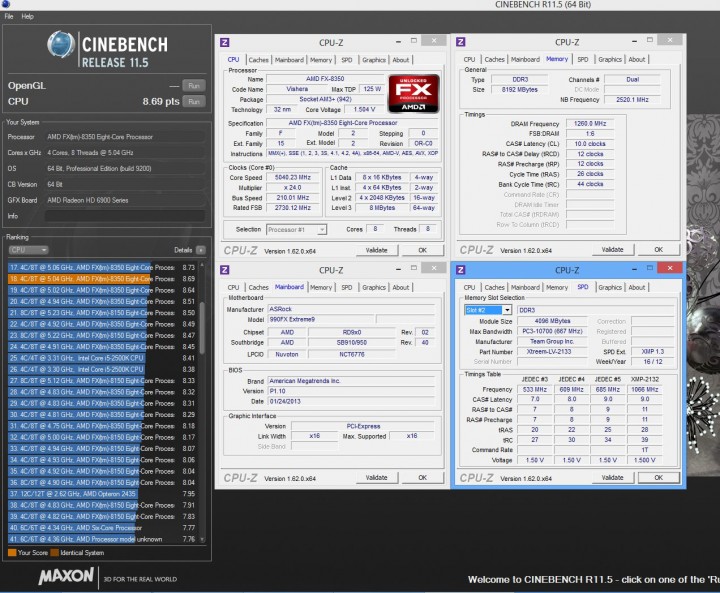Click the Cinebench globe logo
Viewport: 720px width, 593px height.
61,45
